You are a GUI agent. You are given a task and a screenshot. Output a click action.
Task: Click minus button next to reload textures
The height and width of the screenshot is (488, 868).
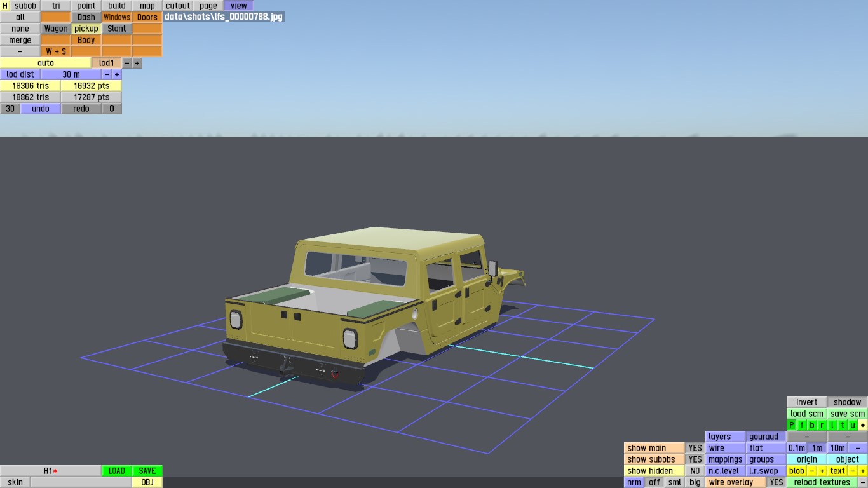863,482
